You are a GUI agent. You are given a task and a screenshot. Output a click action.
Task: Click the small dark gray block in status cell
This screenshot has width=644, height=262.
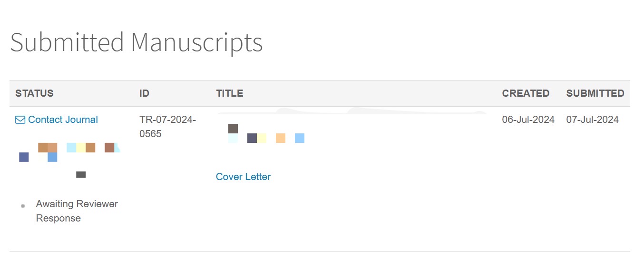pos(81,175)
